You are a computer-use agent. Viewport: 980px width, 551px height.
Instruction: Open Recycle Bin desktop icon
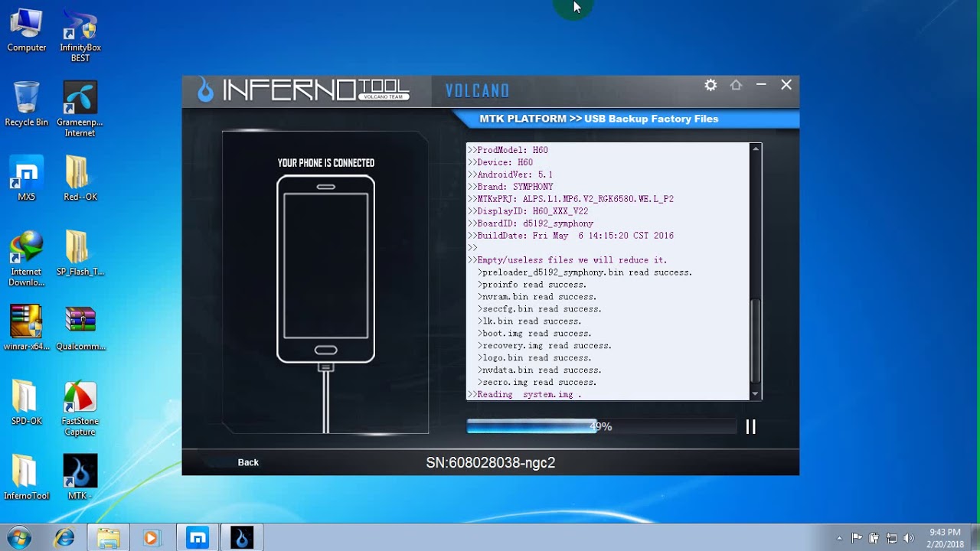click(x=27, y=105)
